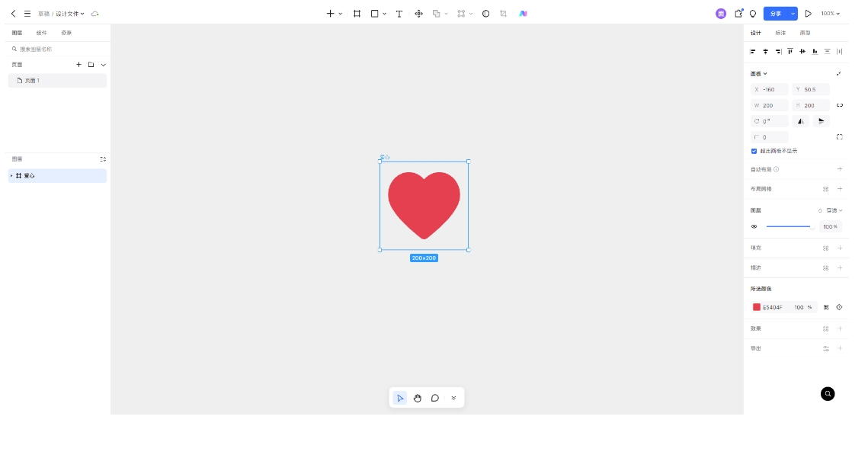Flip horizontal button
868x458 pixels.
800,121
